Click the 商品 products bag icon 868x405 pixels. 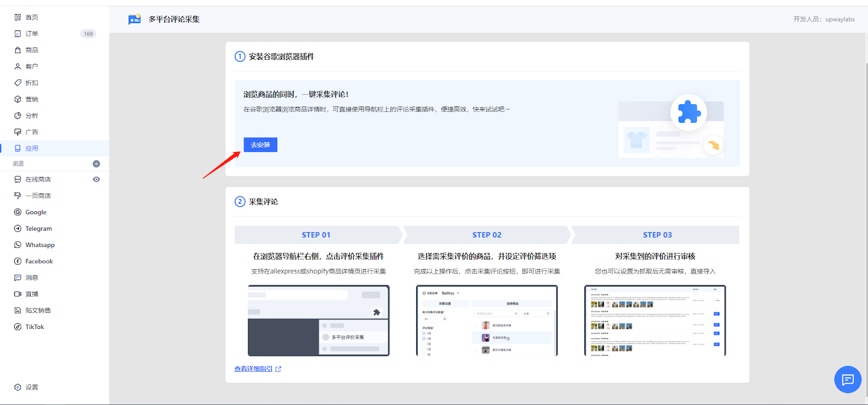(x=18, y=50)
